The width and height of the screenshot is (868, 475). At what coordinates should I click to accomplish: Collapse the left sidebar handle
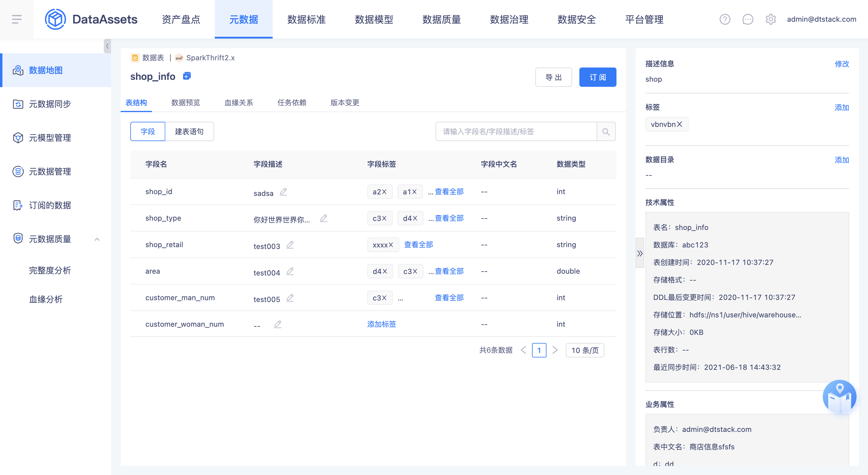click(x=107, y=46)
